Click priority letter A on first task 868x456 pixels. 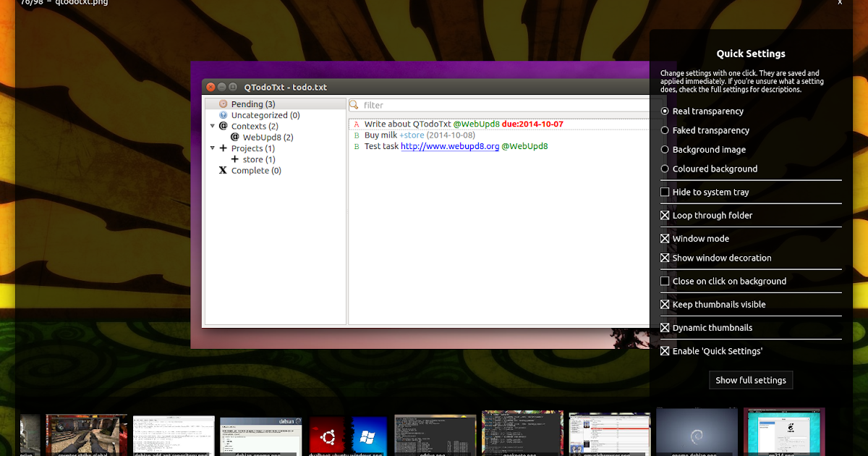click(356, 124)
